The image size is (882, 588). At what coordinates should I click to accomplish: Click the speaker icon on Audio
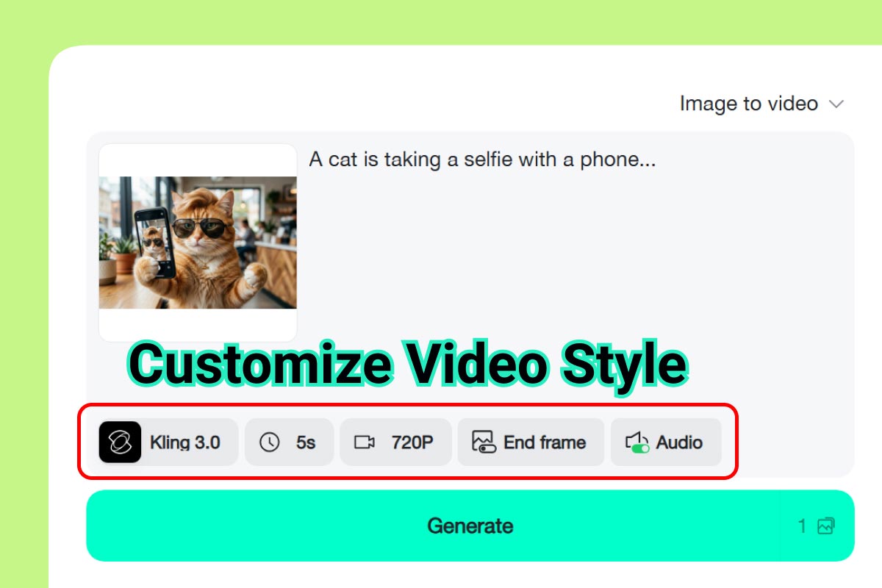click(x=635, y=440)
